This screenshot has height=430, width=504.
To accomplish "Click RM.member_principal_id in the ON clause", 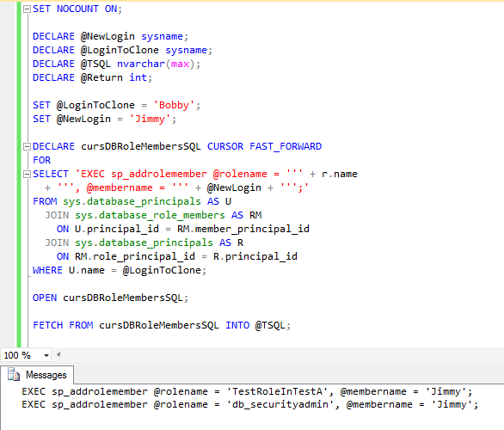I will [x=243, y=229].
